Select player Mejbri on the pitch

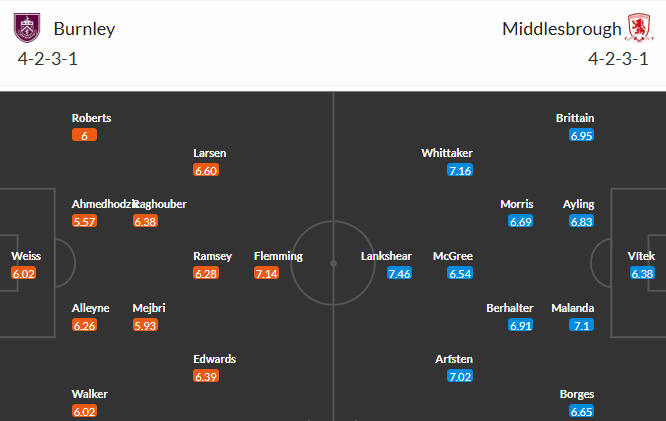pyautogui.click(x=149, y=308)
